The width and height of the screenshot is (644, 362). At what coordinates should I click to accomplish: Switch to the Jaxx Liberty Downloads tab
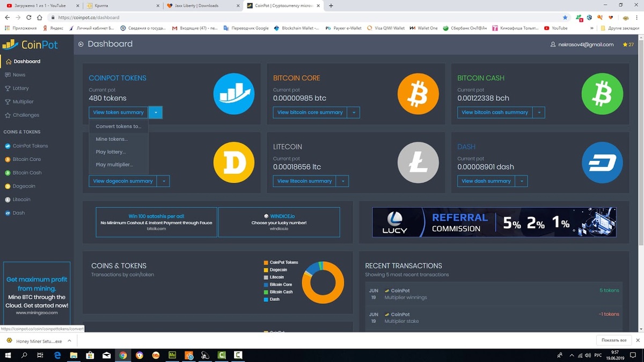pos(202,5)
